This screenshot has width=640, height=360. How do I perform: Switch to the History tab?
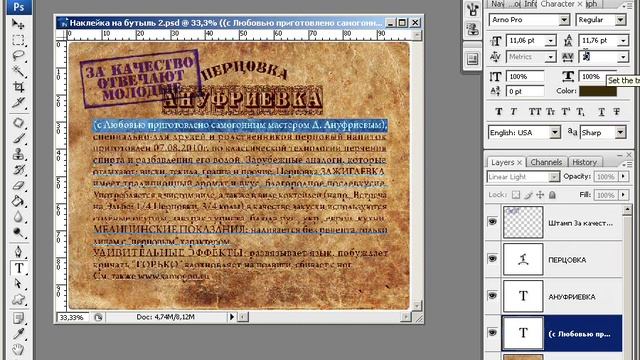point(584,162)
